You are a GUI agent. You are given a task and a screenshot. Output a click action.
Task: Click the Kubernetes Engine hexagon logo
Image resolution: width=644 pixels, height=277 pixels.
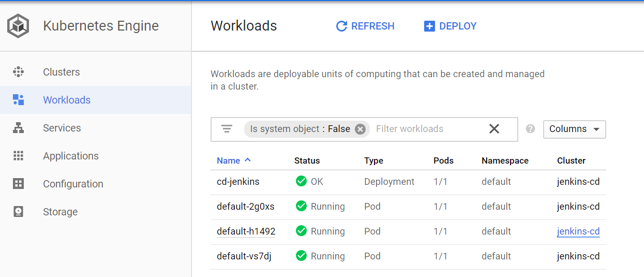point(18,26)
